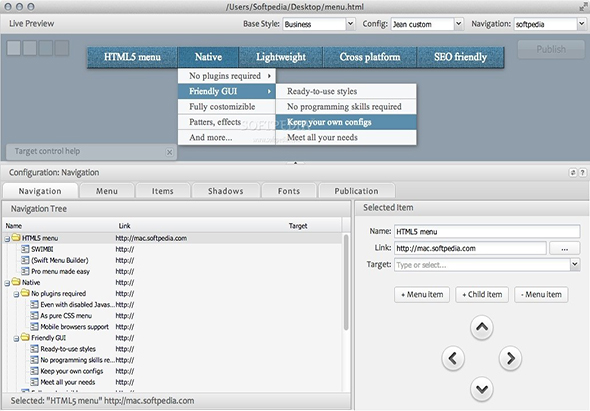The height and width of the screenshot is (411, 590).
Task: Click the browse link ellipsis button
Action: click(564, 248)
